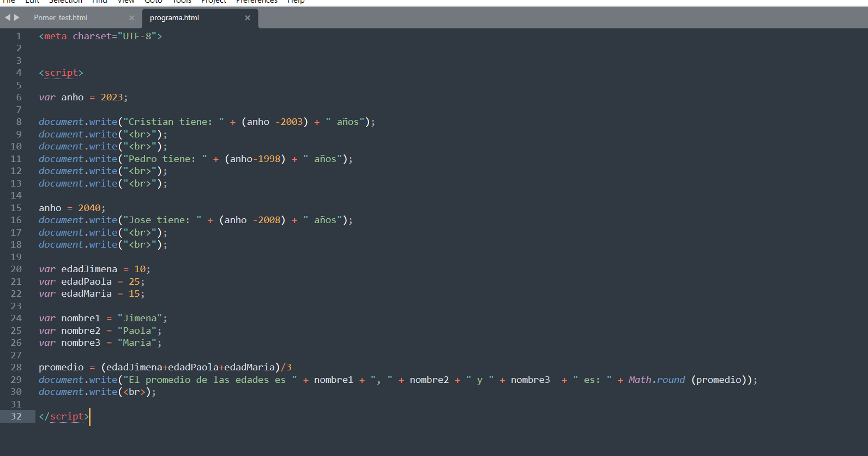Open the Goto menu
This screenshot has height=456, width=868.
pyautogui.click(x=153, y=2)
